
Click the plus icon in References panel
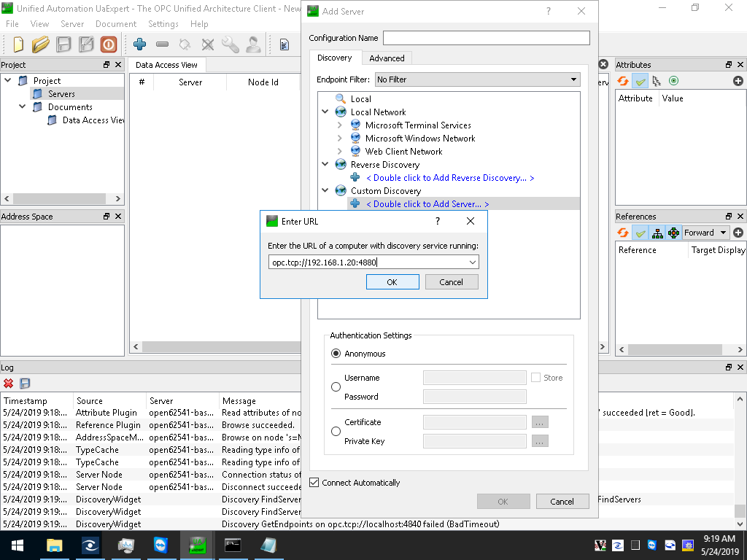(738, 233)
